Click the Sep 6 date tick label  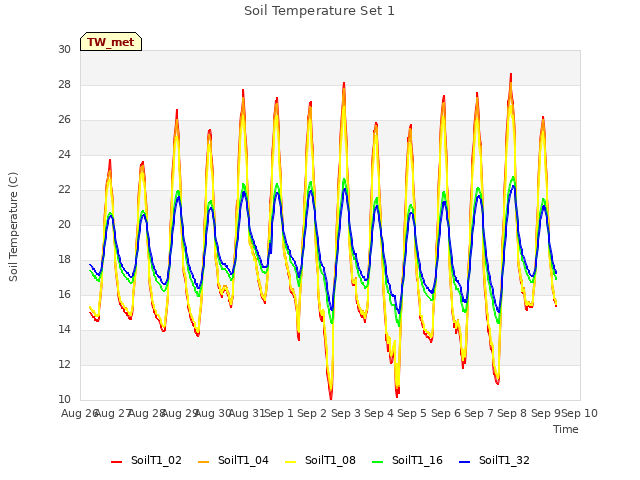(446, 413)
